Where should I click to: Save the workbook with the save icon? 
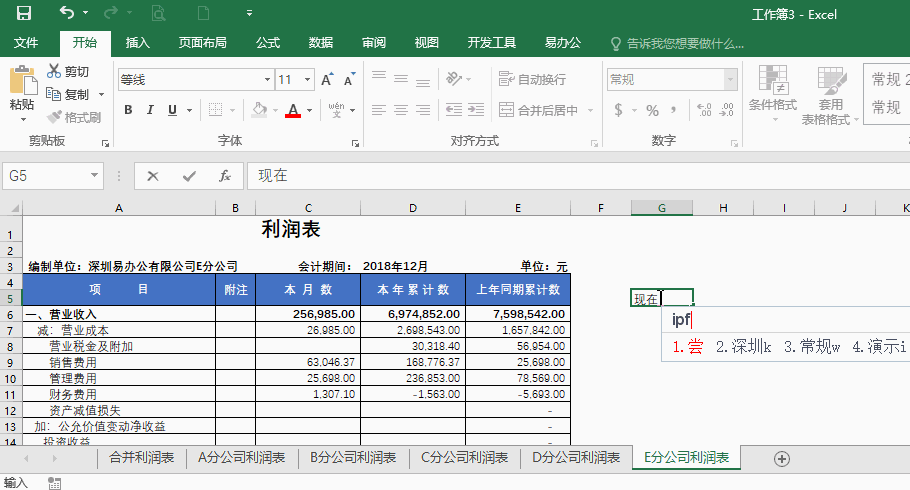click(24, 13)
